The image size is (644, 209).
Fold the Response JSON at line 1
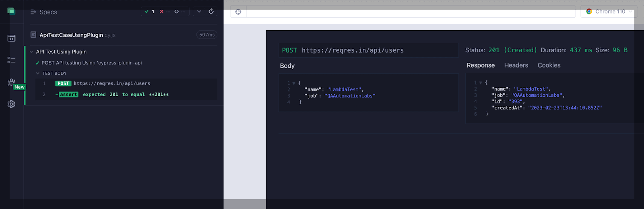pos(481,83)
